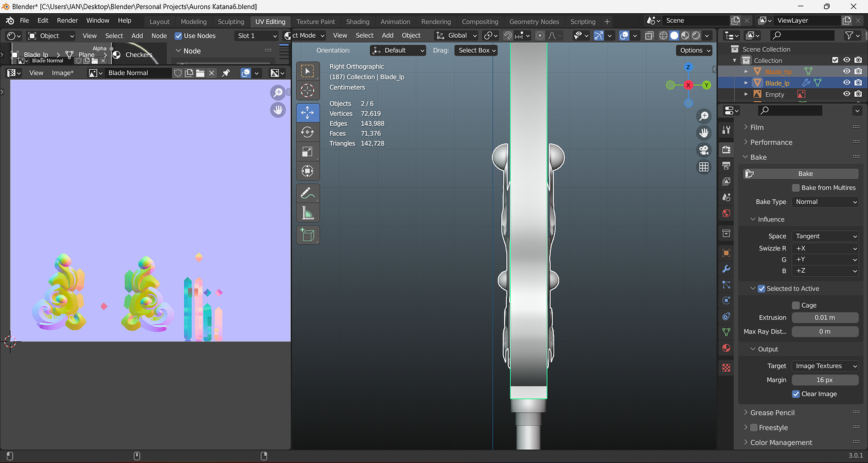868x463 pixels.
Task: Uncheck Selected to Active
Action: coord(762,289)
